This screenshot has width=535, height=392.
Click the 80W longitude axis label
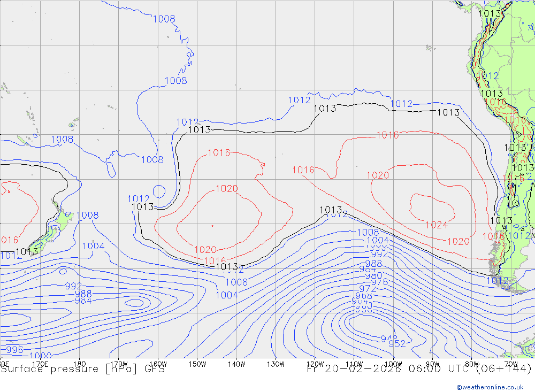[472, 364]
